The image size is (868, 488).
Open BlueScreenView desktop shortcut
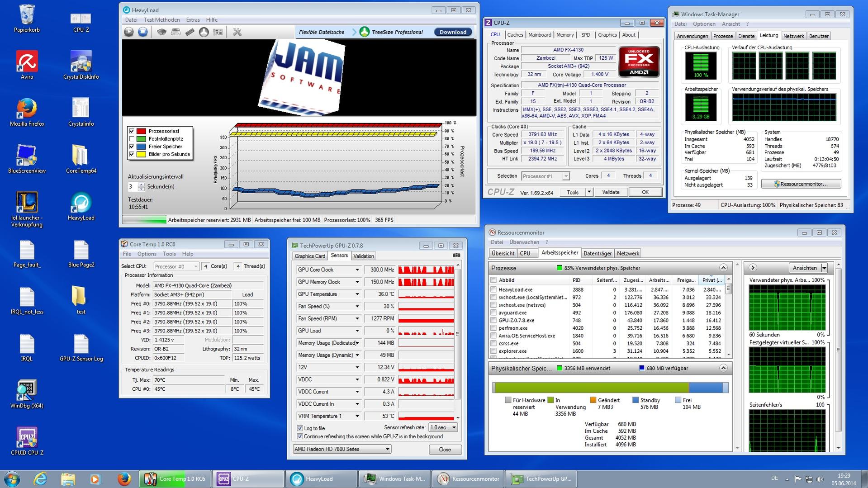(x=27, y=160)
